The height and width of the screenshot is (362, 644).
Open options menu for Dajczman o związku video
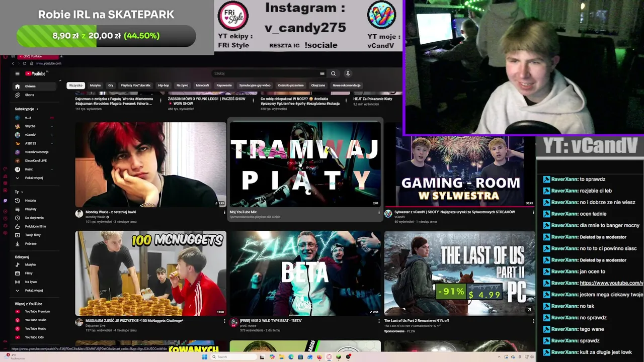[x=160, y=101]
